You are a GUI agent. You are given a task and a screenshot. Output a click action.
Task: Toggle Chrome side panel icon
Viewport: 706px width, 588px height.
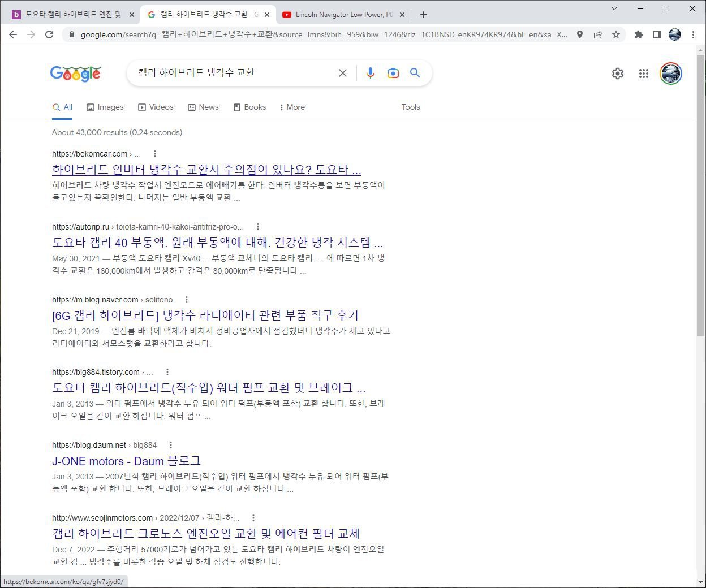click(x=657, y=34)
